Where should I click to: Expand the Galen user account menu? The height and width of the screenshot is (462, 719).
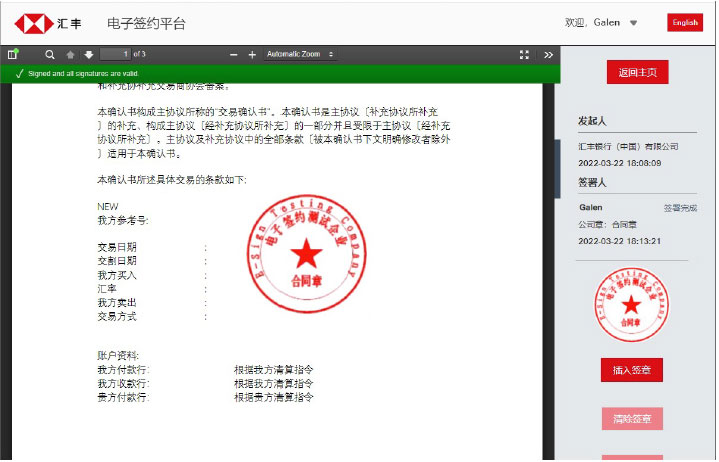pos(633,23)
